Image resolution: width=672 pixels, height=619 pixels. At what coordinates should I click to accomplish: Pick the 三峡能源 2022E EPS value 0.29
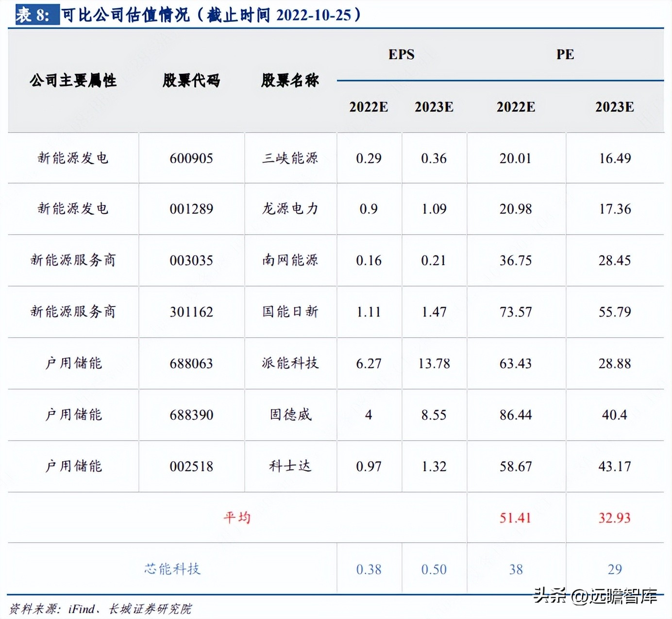coord(369,158)
